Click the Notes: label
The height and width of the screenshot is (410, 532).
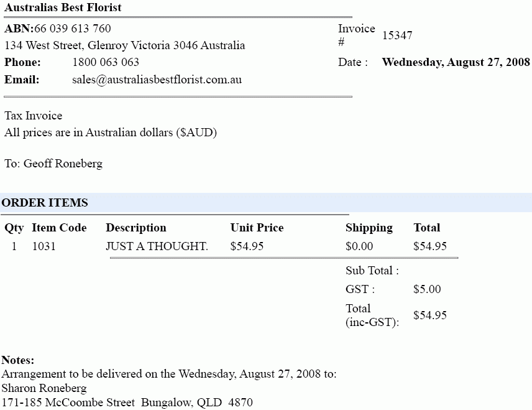click(x=18, y=360)
